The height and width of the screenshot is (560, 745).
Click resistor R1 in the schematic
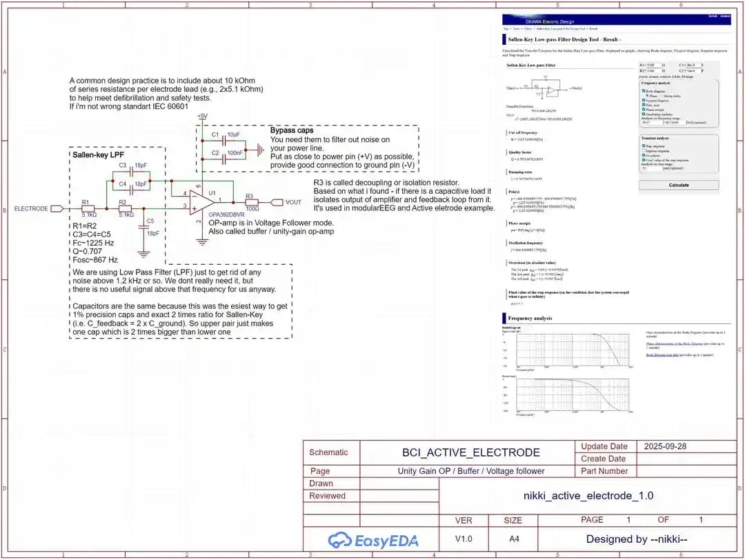[88, 208]
